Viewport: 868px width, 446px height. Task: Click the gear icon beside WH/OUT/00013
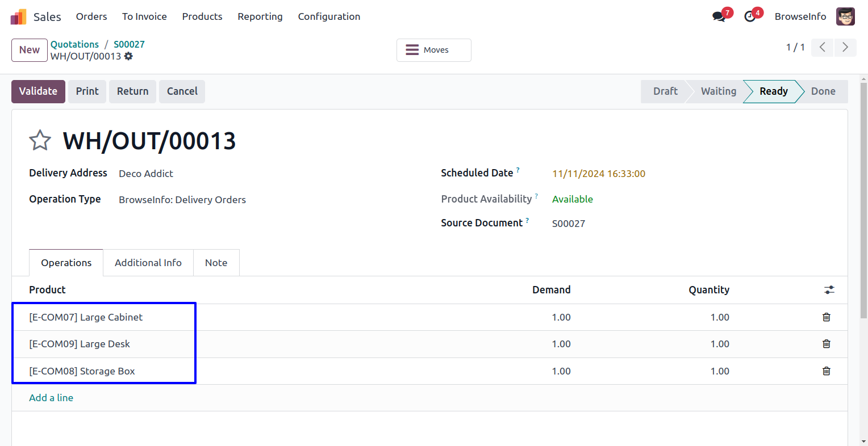click(x=128, y=56)
